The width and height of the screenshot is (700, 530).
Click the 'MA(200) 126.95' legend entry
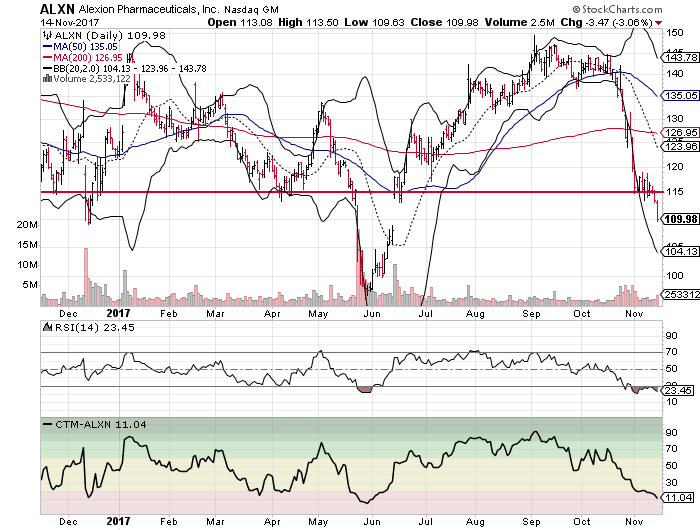coord(88,58)
